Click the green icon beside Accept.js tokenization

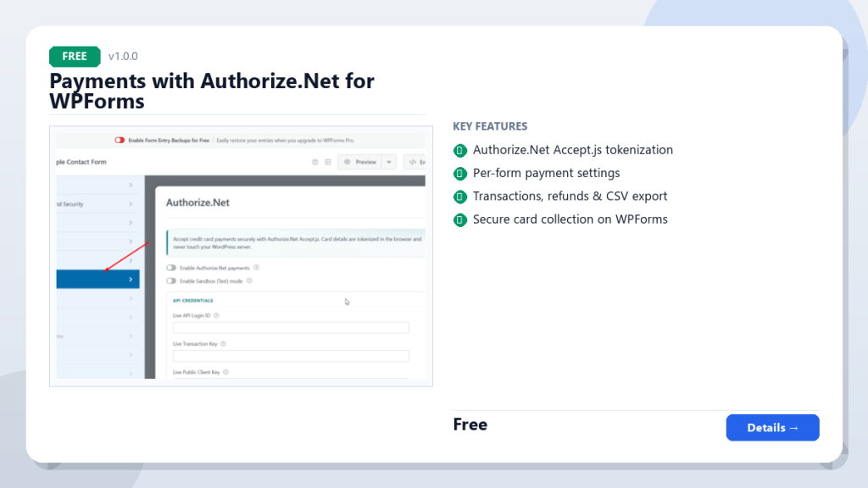[460, 151]
